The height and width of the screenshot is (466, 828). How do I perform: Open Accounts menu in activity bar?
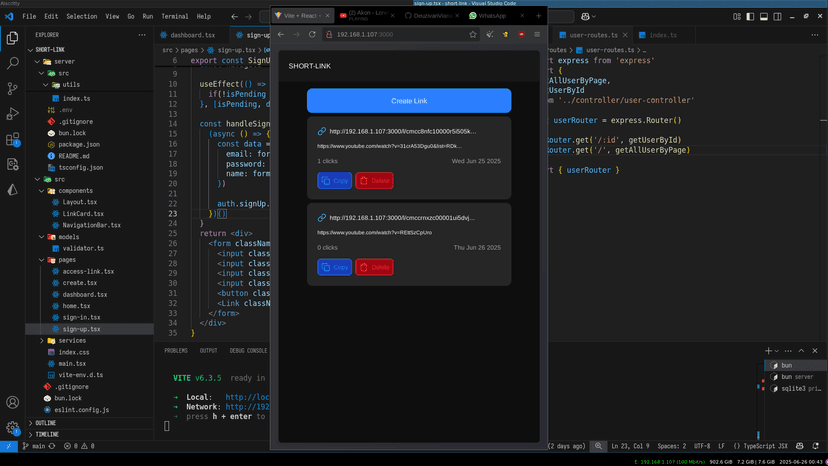12,403
